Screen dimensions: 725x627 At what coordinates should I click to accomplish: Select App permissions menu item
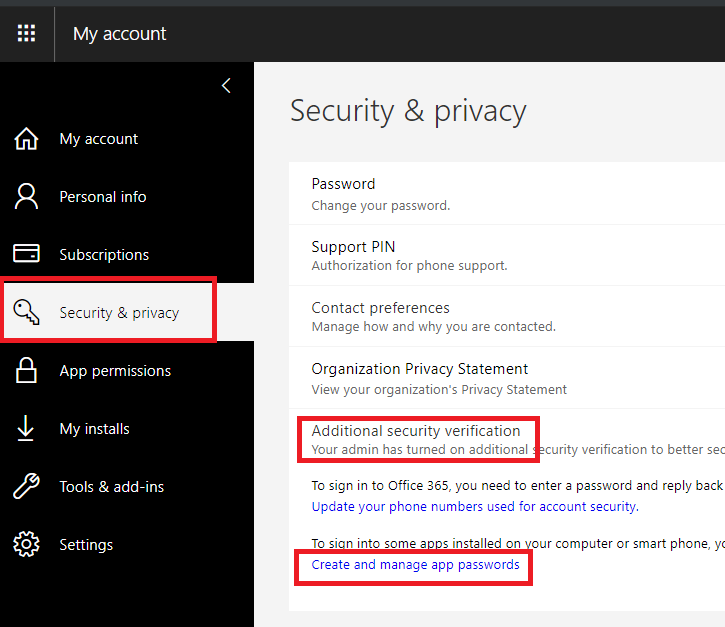[115, 371]
